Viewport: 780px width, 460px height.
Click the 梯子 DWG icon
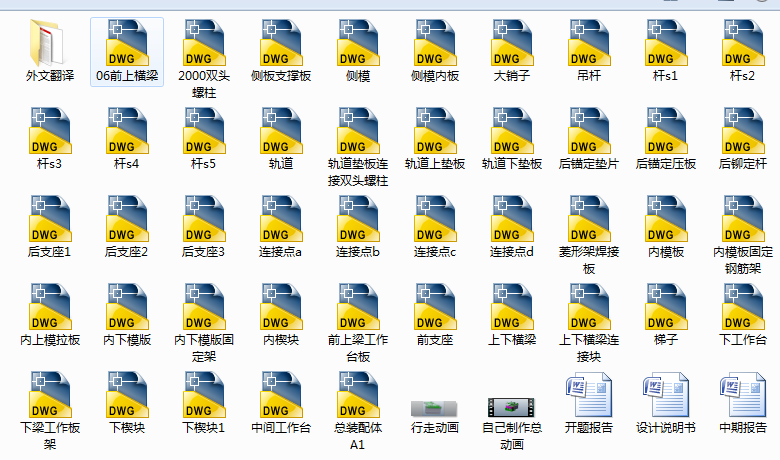click(666, 307)
